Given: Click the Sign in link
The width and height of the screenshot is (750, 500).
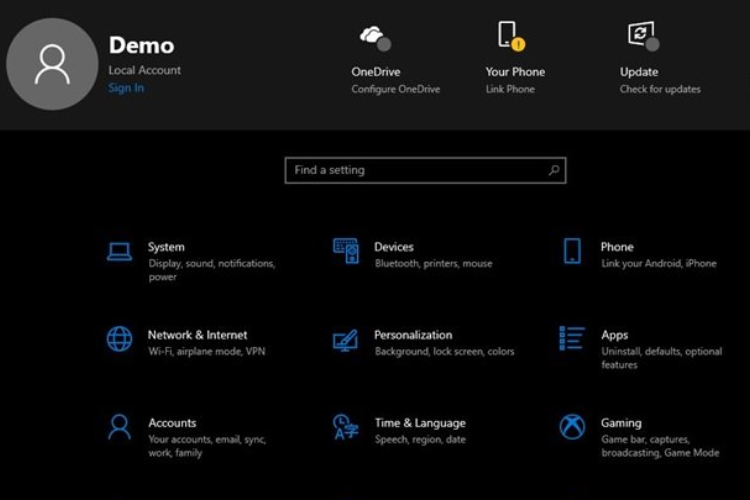Looking at the screenshot, I should (126, 88).
